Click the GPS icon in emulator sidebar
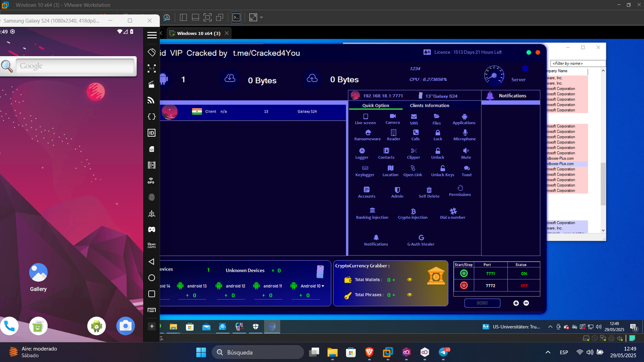The width and height of the screenshot is (644, 362). pyautogui.click(x=151, y=181)
